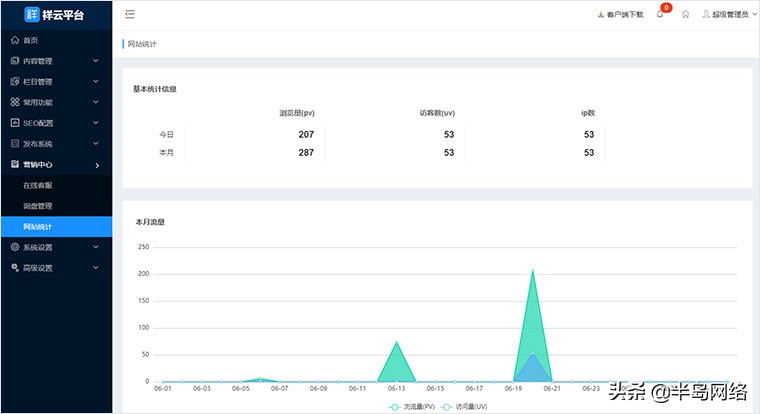Select the 网站统计 active menu item
The image size is (760, 414).
coord(38,227)
